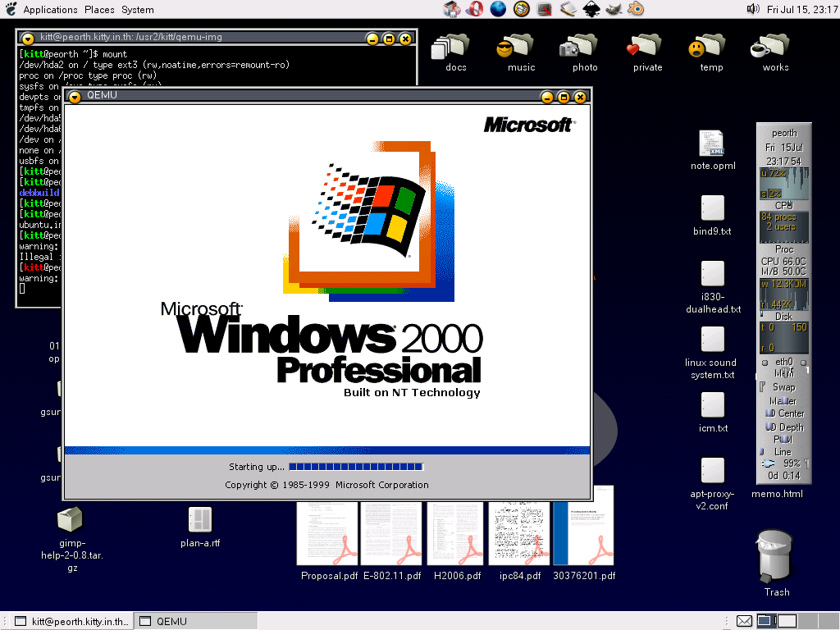Open the text editor notepad launcher
Screen dimensions: 840x630
coord(568,9)
